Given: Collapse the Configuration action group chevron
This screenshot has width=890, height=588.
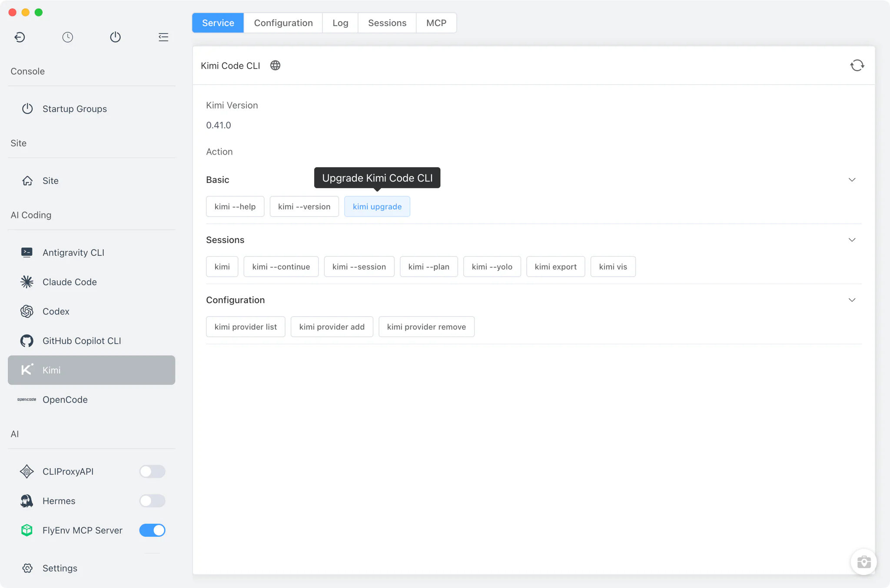Looking at the screenshot, I should pyautogui.click(x=852, y=300).
